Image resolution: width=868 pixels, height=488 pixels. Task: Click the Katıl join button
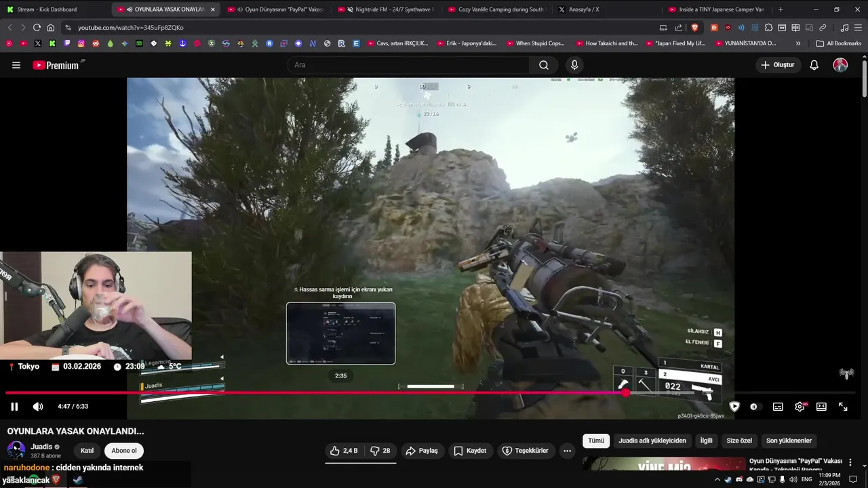[87, 451]
